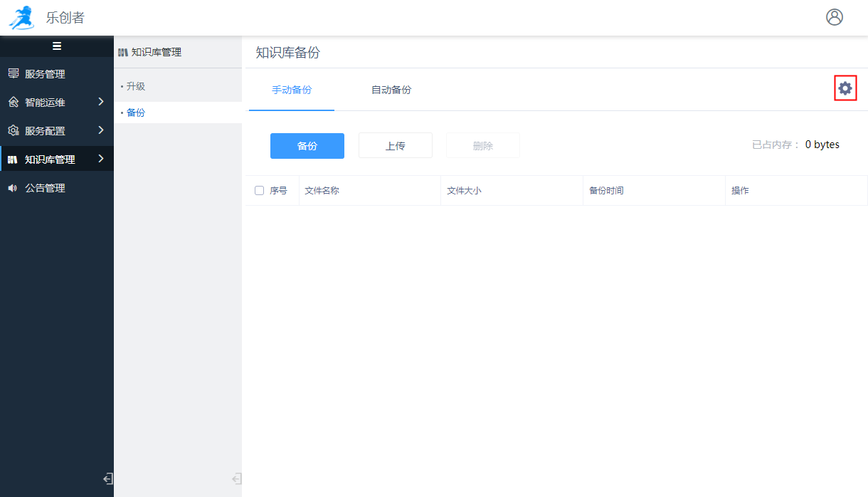
Task: Click the highlighted settings gear icon
Action: [845, 88]
